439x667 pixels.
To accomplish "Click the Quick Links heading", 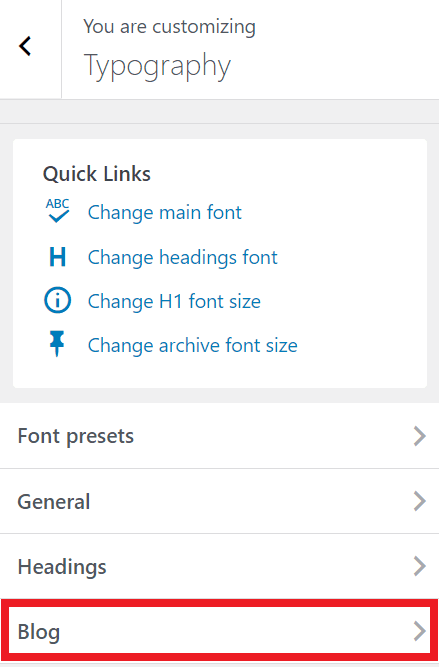I will point(97,174).
